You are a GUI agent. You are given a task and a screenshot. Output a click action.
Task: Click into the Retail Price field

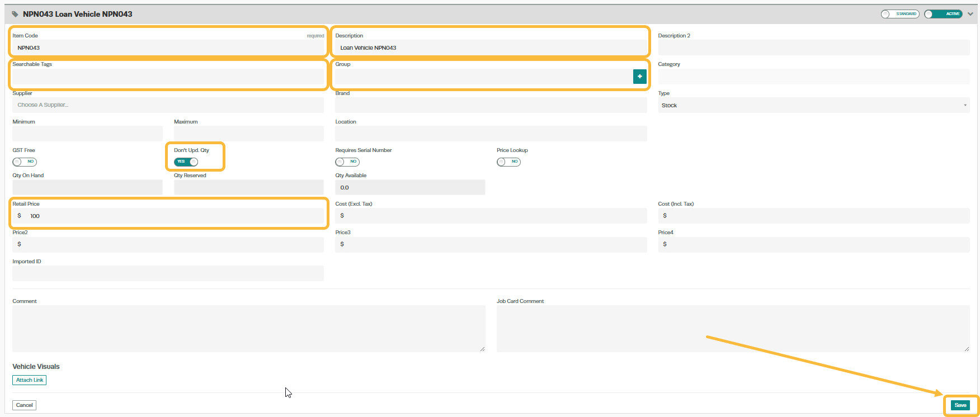tap(168, 216)
